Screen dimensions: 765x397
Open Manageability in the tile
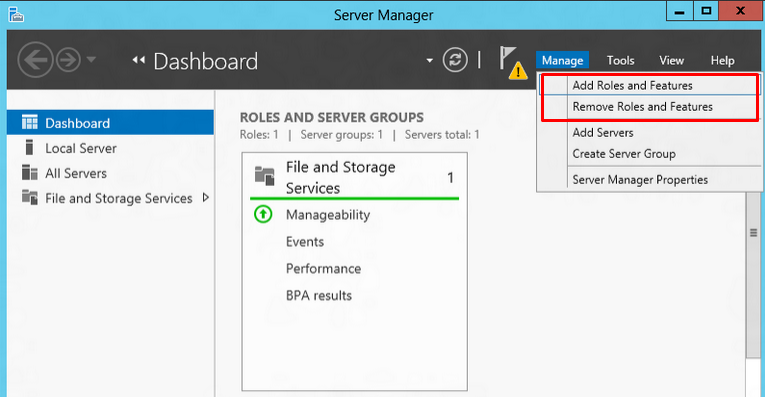(x=328, y=215)
